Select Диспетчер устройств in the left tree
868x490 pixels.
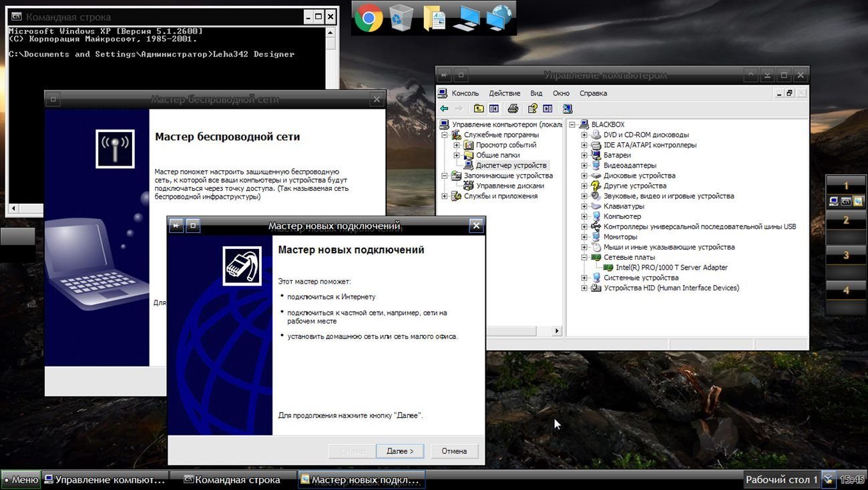(x=511, y=166)
